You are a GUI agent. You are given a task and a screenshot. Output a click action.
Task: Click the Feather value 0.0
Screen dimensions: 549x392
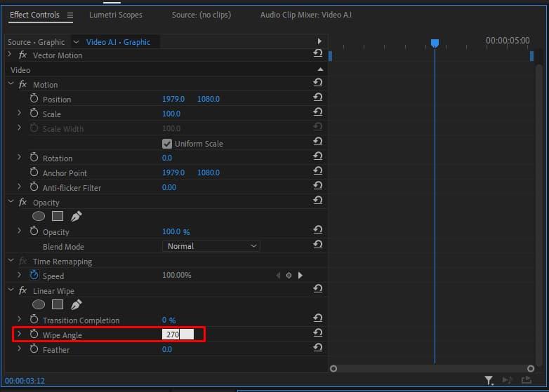click(x=167, y=349)
